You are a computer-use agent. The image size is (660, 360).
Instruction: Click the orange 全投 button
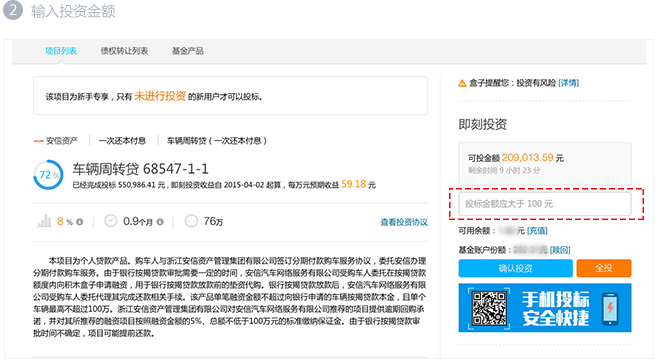[604, 268]
